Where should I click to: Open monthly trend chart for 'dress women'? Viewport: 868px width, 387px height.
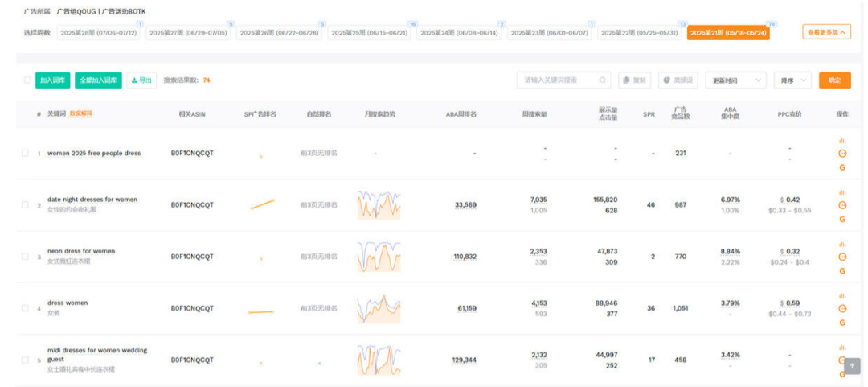click(379, 308)
